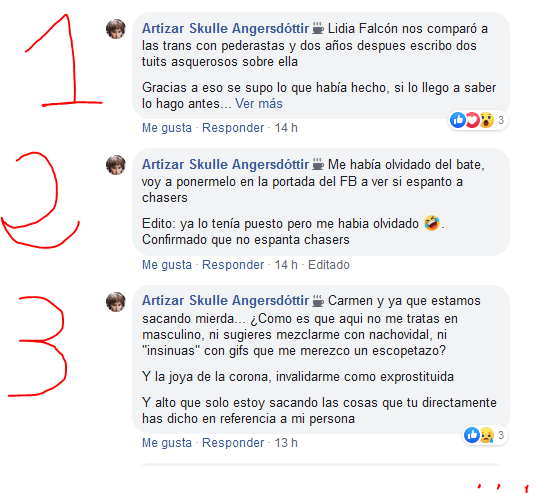537x493 pixels.
Task: Click Responder under the third comment
Action: pos(233,443)
